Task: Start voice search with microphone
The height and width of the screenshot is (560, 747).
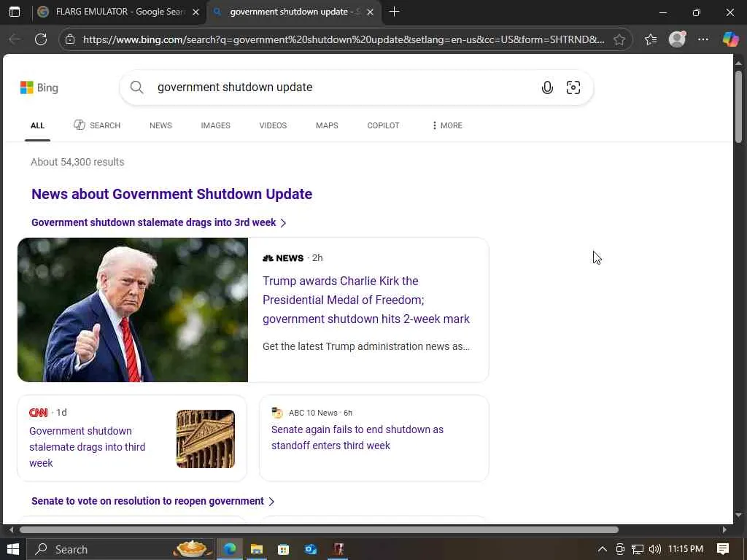Action: coord(547,87)
